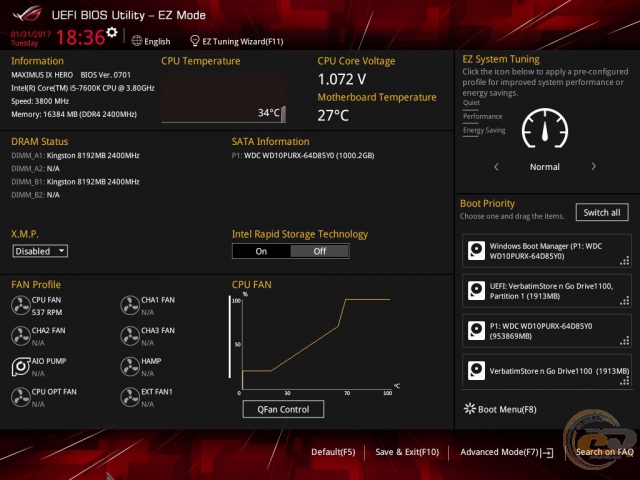This screenshot has height=480, width=640.
Task: Click the Boot Menu asterisk icon
Action: [x=470, y=409]
